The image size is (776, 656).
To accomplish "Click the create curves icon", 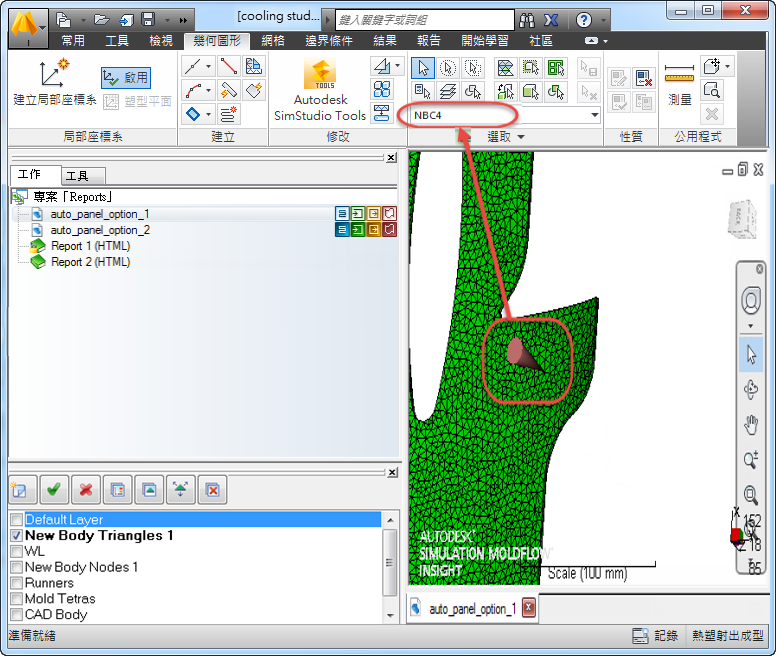I will 193,91.
